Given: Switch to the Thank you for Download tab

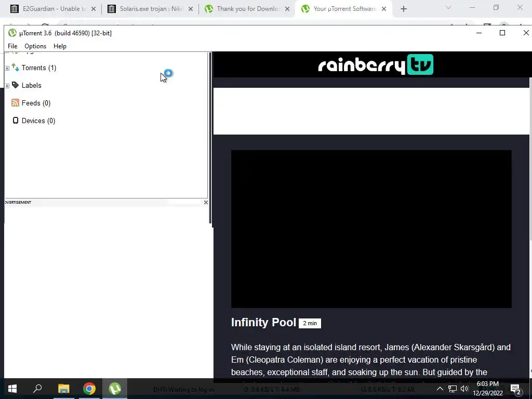Looking at the screenshot, I should coord(247,9).
